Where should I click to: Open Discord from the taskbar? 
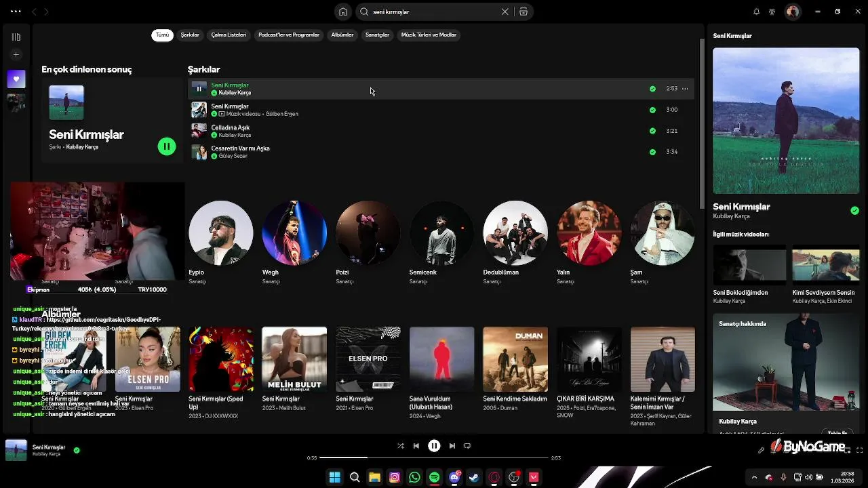tap(454, 477)
